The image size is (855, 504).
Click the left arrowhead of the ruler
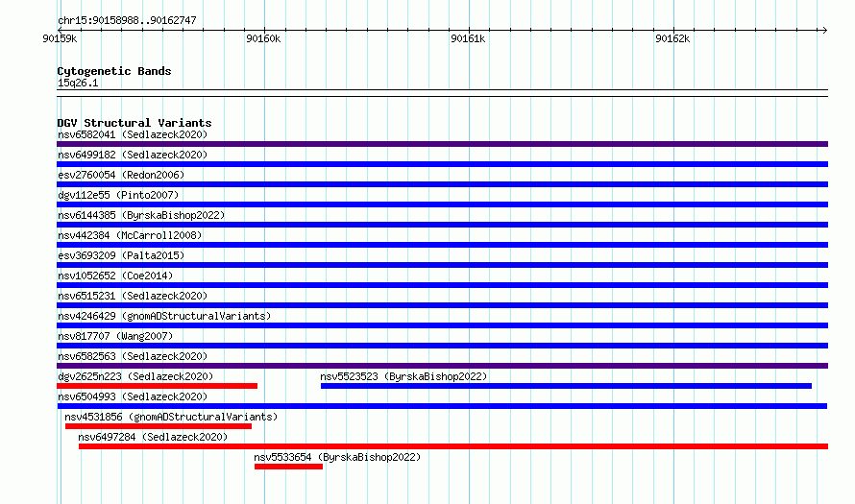(60, 30)
